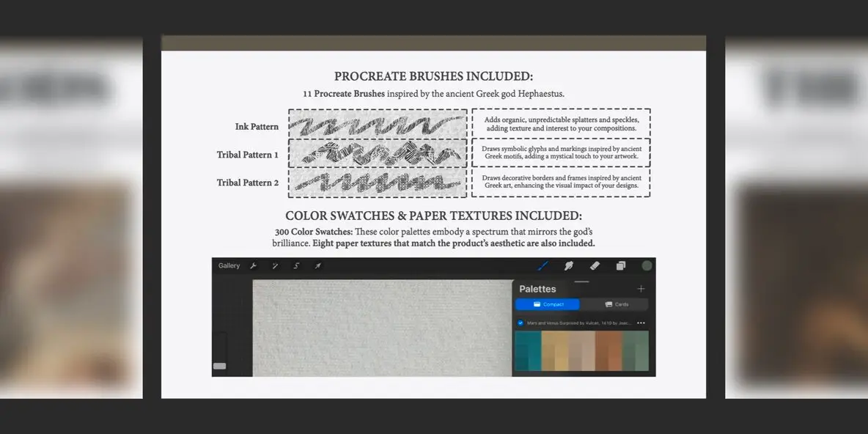Enable Compact palette view

coord(548,304)
